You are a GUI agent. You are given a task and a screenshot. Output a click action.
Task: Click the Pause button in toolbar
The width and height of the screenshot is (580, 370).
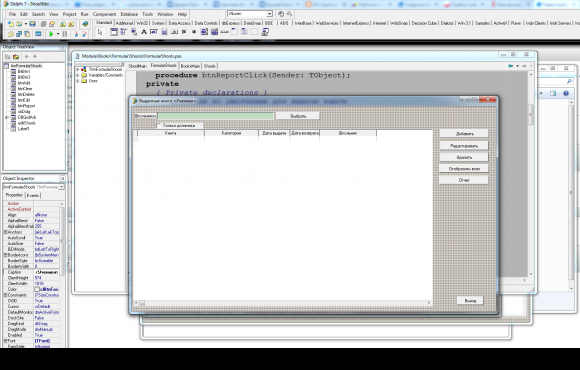(65, 34)
